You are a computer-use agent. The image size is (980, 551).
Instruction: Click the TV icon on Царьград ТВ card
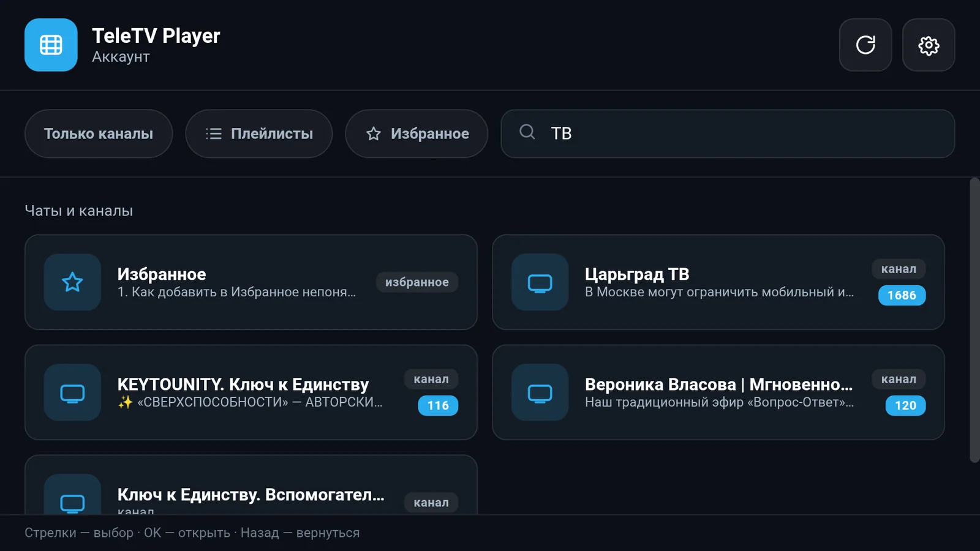[x=540, y=282]
